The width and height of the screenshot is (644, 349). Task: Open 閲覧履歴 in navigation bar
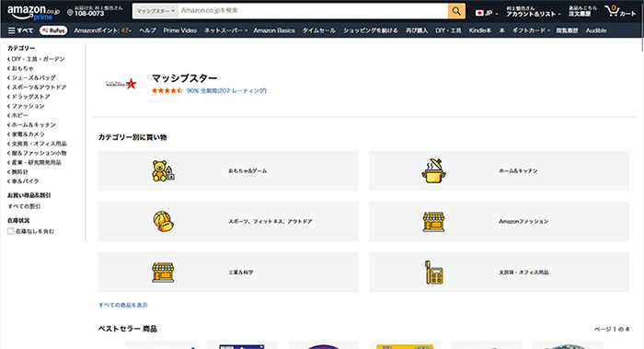tap(567, 30)
